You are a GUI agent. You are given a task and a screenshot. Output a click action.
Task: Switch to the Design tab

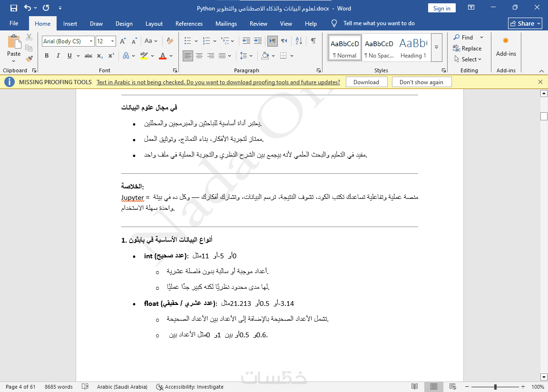[x=124, y=23]
